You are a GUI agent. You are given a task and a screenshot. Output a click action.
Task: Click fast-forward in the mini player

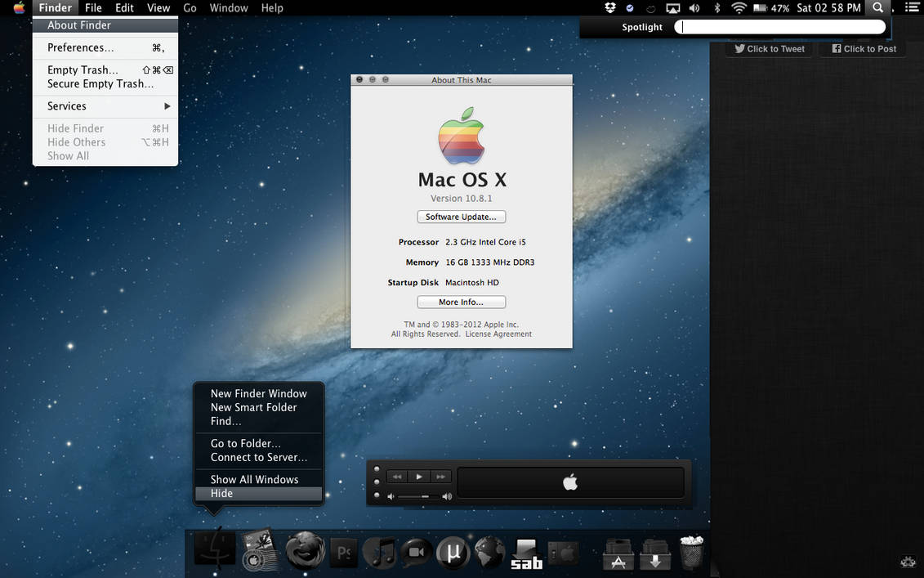click(x=441, y=477)
